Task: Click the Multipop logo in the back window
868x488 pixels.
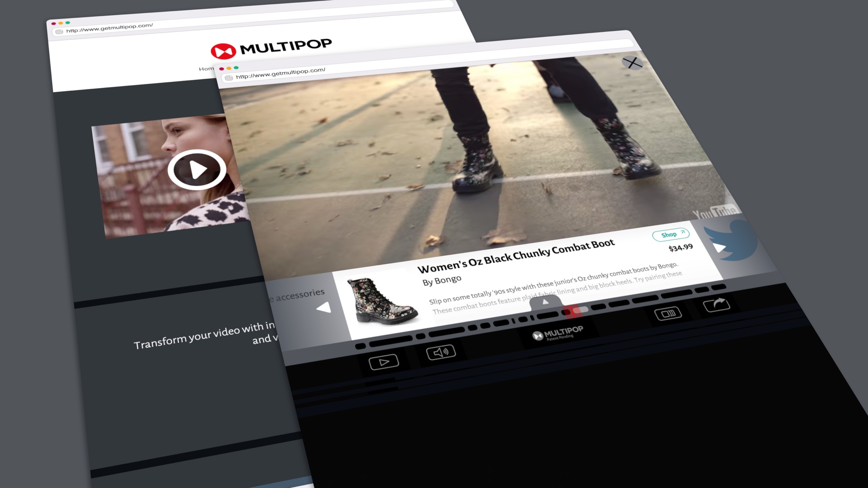Action: (271, 48)
